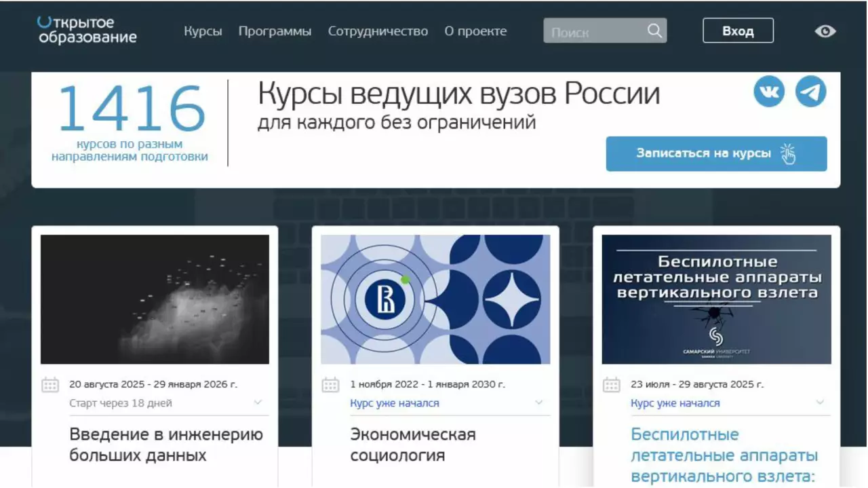Screen dimensions: 868x488
Task: Expand dates dropdown for big data course
Action: pos(258,402)
